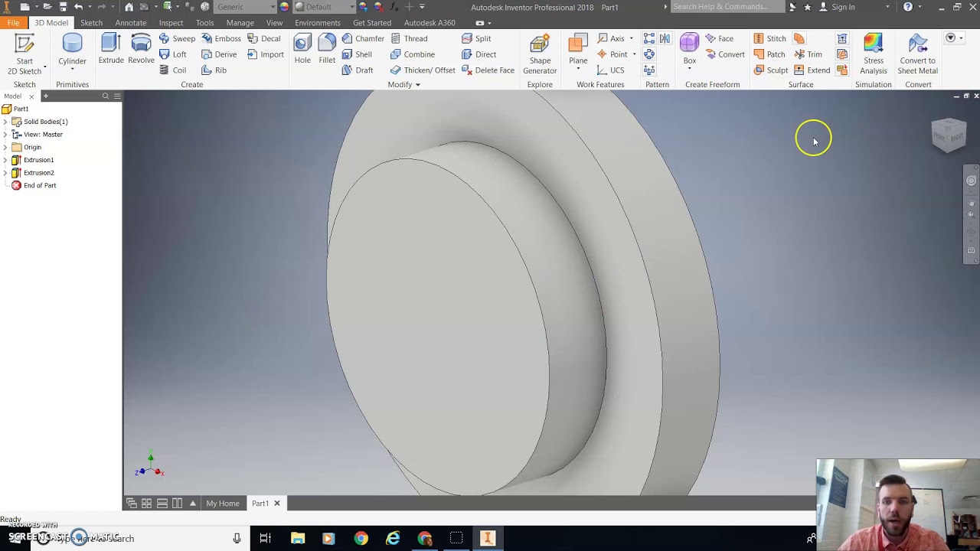Expand the Origin folder node
980x551 pixels.
(x=5, y=147)
